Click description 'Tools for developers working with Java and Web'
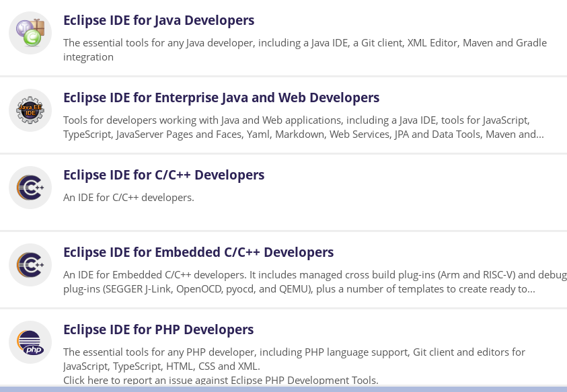Viewport: 567px width, 392px height. click(x=297, y=120)
